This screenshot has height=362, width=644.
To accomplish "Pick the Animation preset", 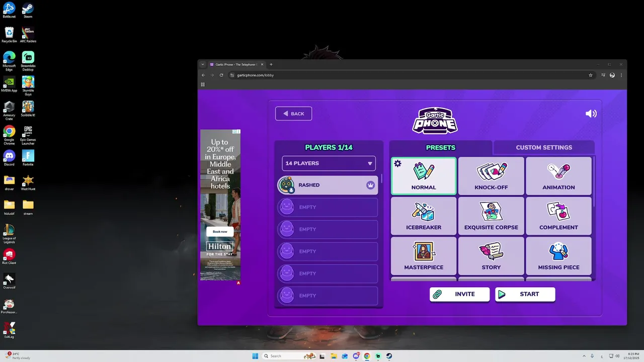I will 558,176.
